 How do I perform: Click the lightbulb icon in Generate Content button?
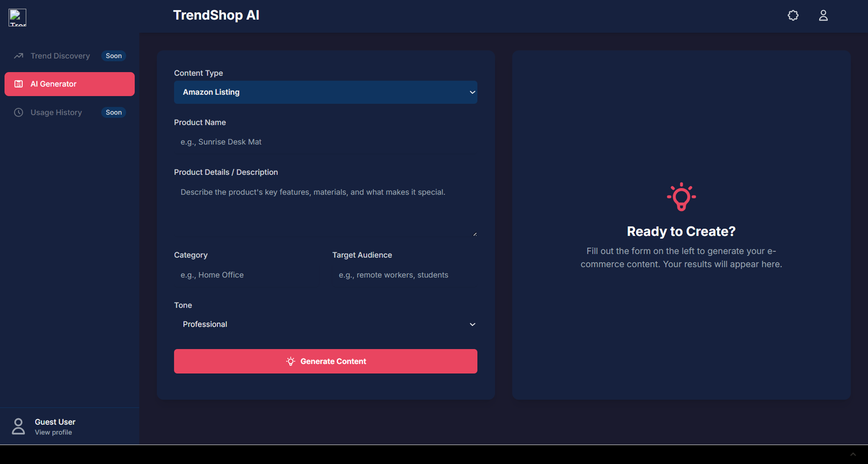[291, 361]
